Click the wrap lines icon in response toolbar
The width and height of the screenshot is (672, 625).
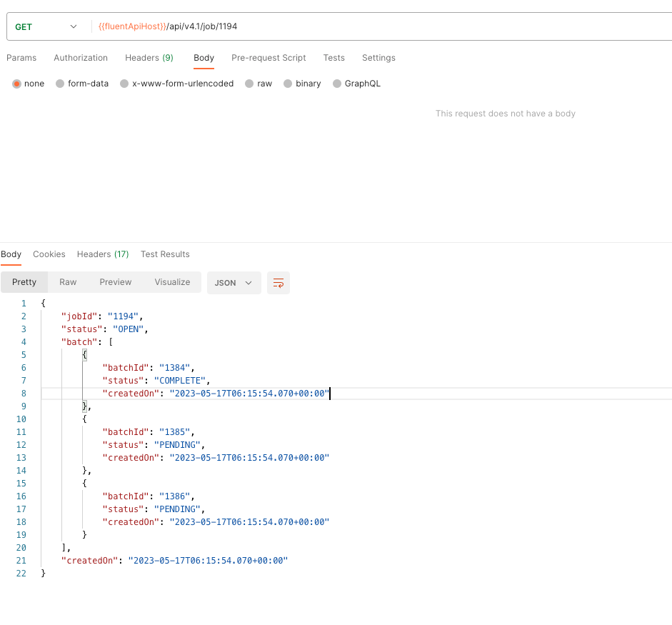click(x=279, y=283)
